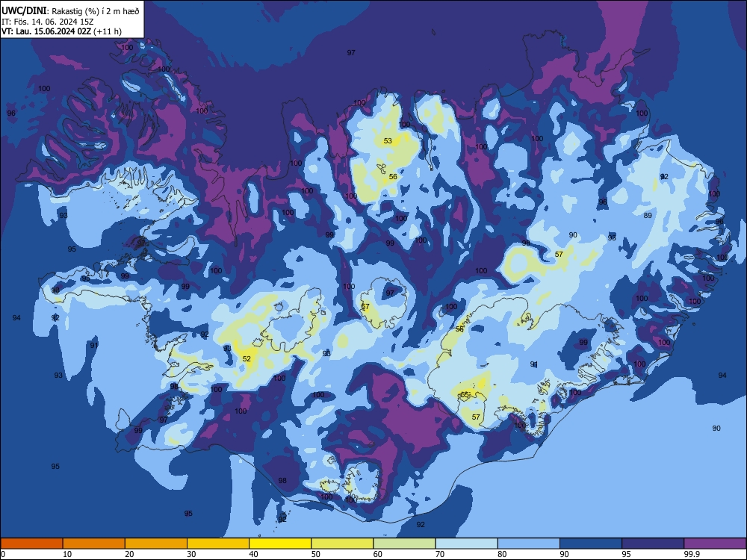This screenshot has width=747, height=560.
Task: Click the legend tick label '20'
Action: (x=129, y=554)
